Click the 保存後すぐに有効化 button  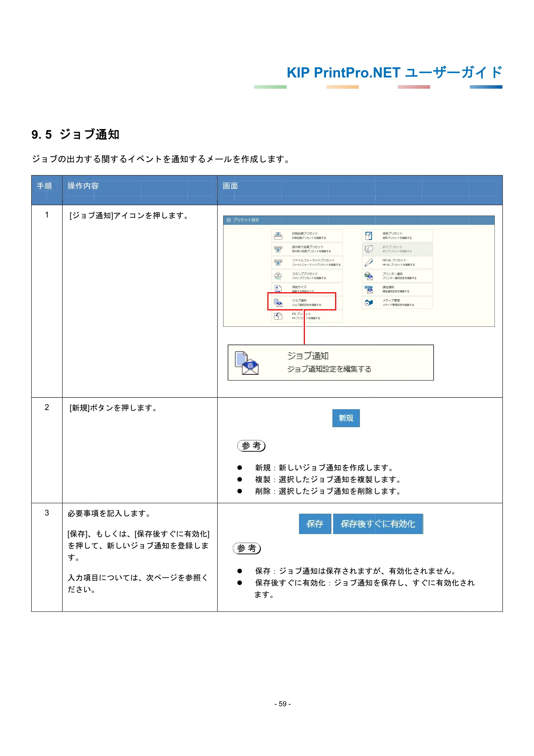coord(378,524)
